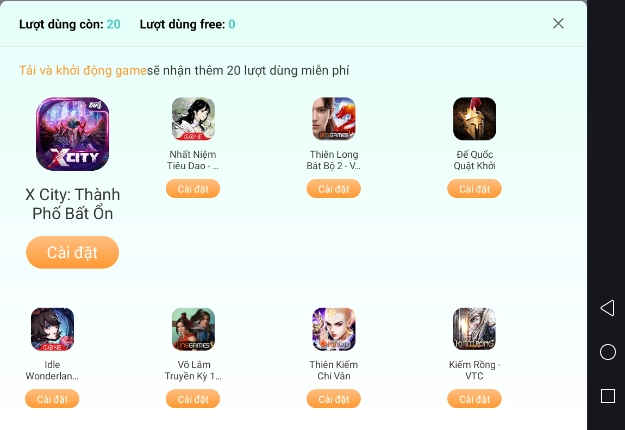Click Cài đặt under Thiên Kiếm Chi Vân
The image size is (625, 430).
click(334, 399)
